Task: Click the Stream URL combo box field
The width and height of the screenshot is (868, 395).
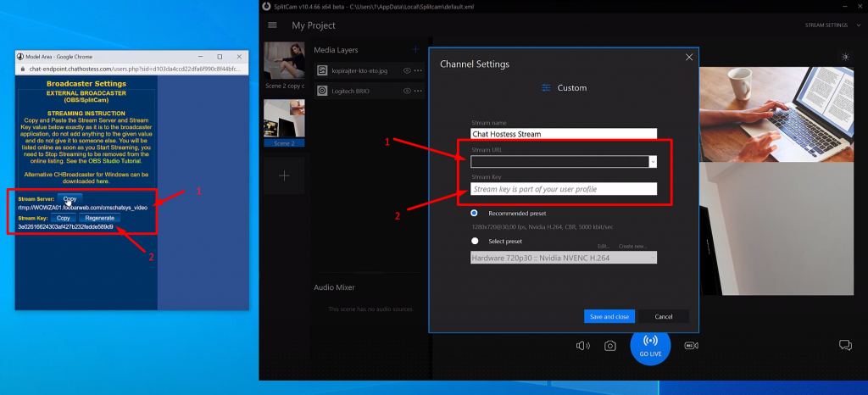Action: (x=559, y=161)
